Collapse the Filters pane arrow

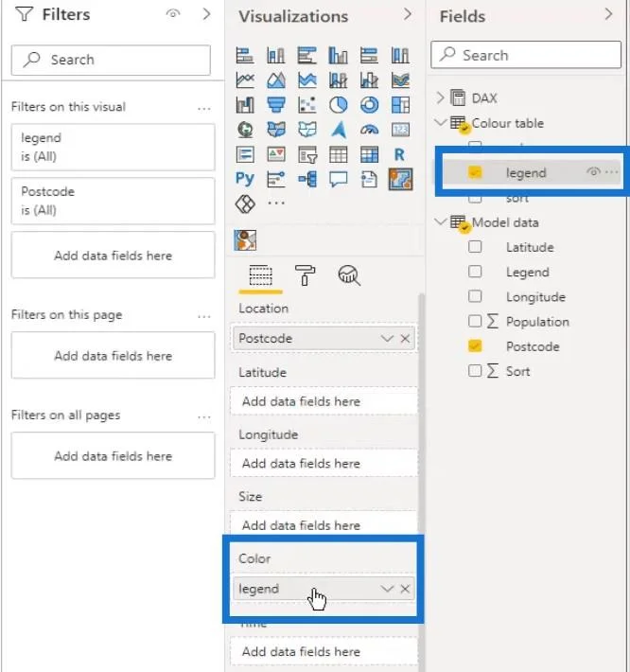coord(206,14)
